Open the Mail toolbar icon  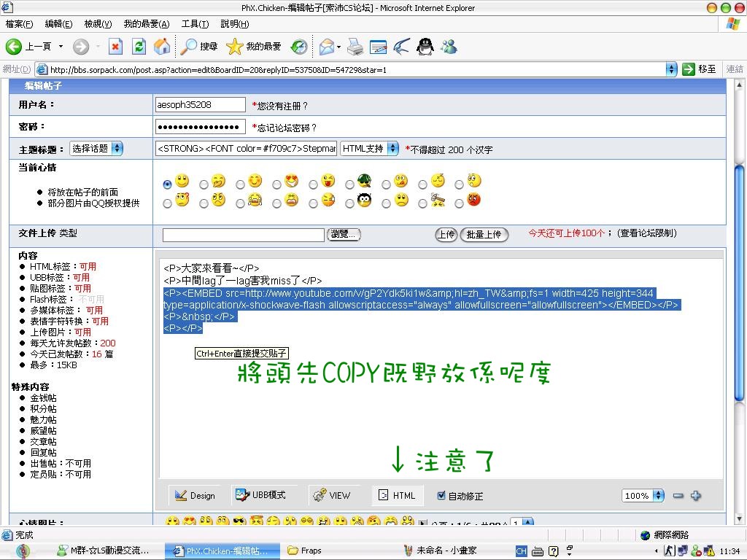click(325, 47)
